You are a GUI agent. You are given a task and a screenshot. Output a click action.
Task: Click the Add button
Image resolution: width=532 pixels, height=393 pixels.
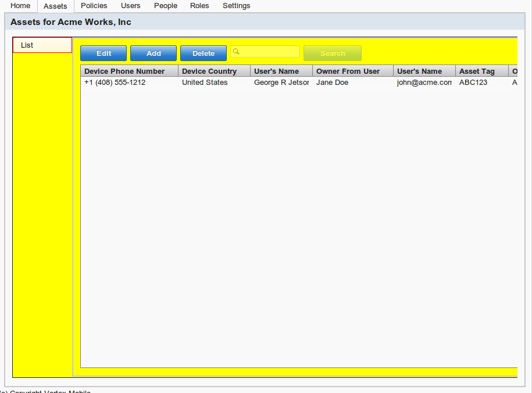coord(153,53)
